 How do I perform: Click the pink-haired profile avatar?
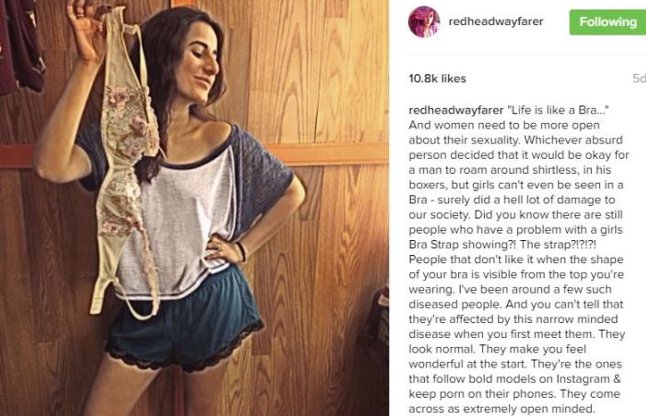(x=424, y=21)
